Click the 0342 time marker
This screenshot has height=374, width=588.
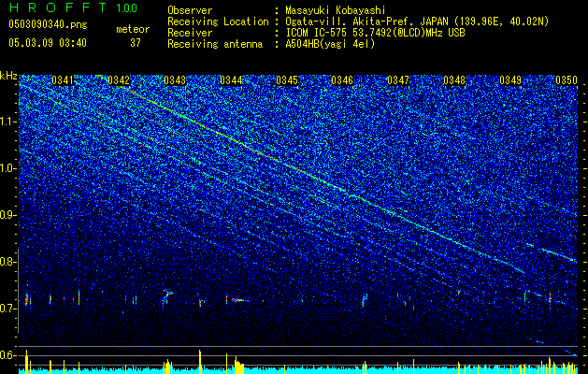[119, 80]
